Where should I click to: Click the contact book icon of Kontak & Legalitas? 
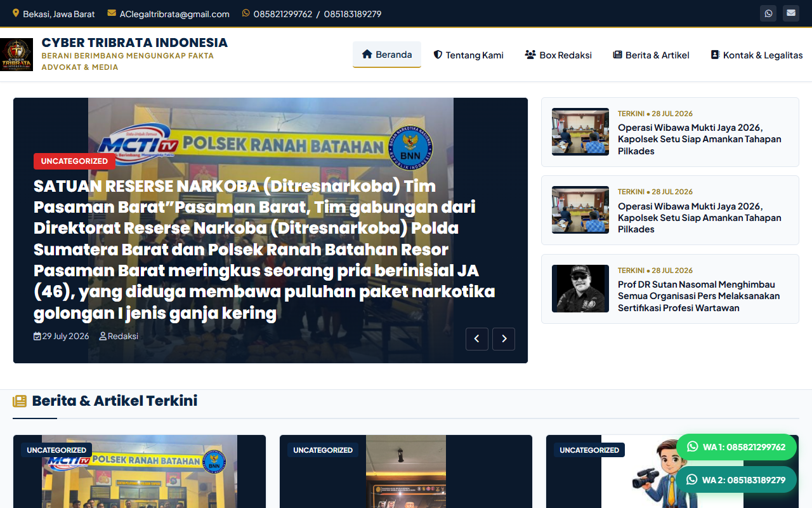coord(715,55)
